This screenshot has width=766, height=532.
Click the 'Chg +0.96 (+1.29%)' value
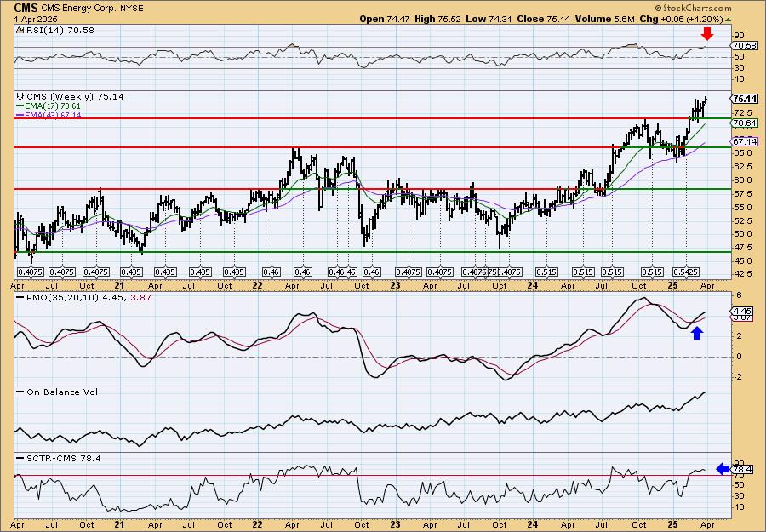coord(681,19)
